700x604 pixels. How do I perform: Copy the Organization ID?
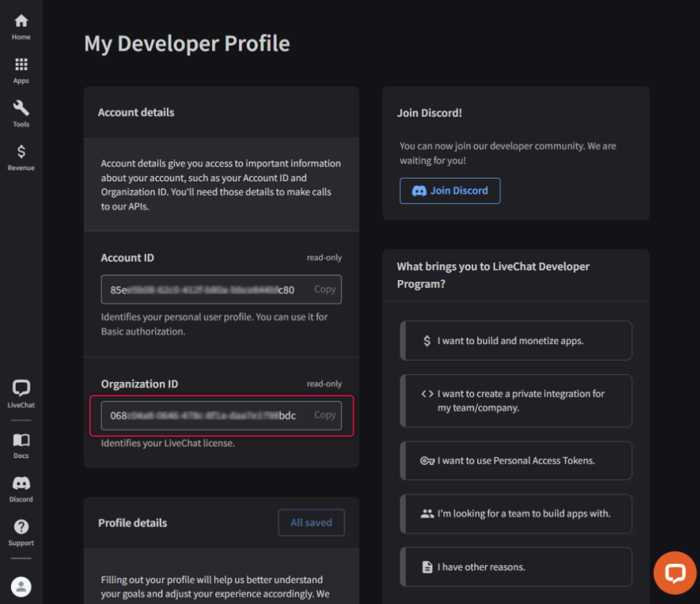(325, 415)
